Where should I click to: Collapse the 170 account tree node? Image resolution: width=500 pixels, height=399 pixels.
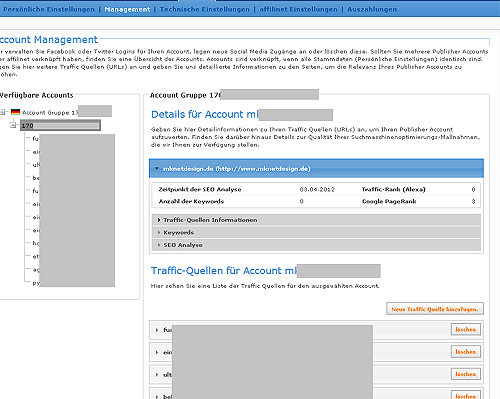click(13, 125)
